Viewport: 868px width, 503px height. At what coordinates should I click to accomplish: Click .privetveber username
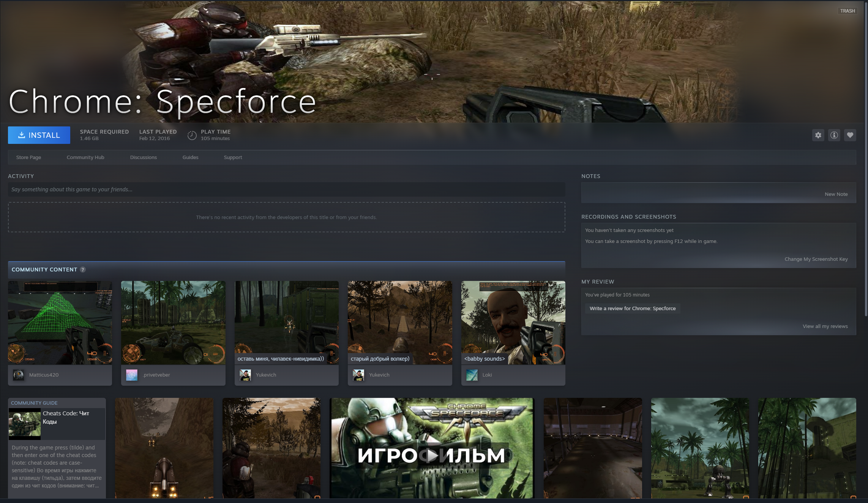(x=156, y=375)
